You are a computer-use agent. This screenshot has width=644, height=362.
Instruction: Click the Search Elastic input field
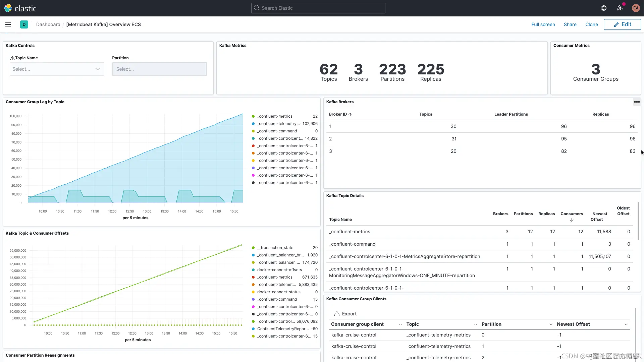(318, 8)
